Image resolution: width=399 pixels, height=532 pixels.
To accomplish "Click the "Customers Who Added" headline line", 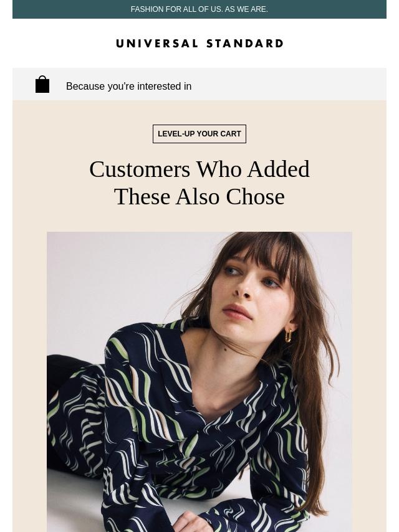I will tap(199, 169).
